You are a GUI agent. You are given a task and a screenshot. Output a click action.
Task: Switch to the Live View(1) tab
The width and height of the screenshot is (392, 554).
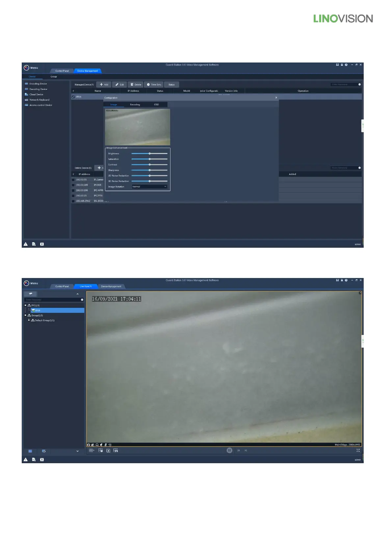click(86, 286)
